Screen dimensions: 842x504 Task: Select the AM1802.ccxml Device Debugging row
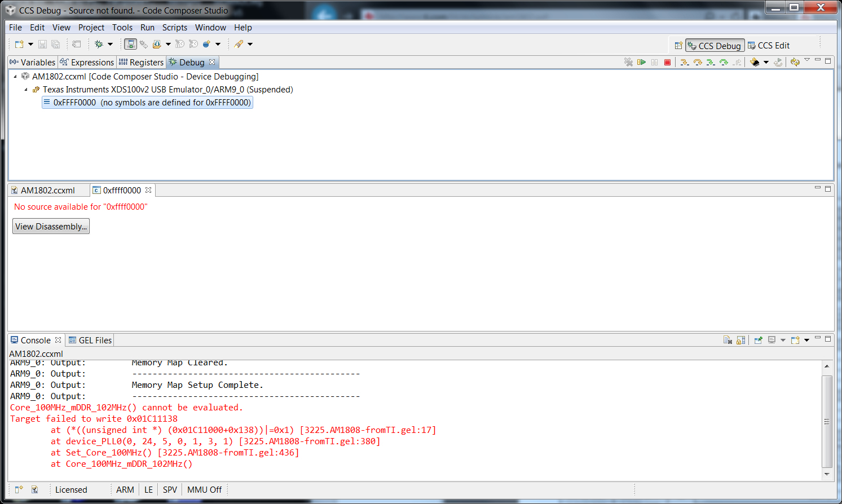point(140,77)
